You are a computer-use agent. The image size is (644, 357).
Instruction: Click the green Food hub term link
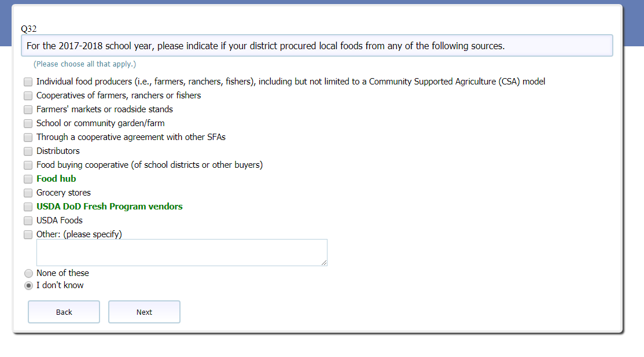[56, 179]
